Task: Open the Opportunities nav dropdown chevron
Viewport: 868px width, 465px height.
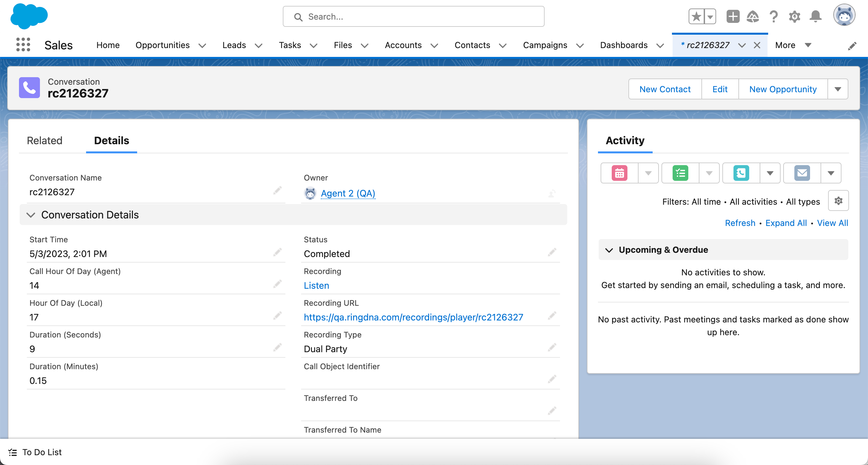Action: 202,45
